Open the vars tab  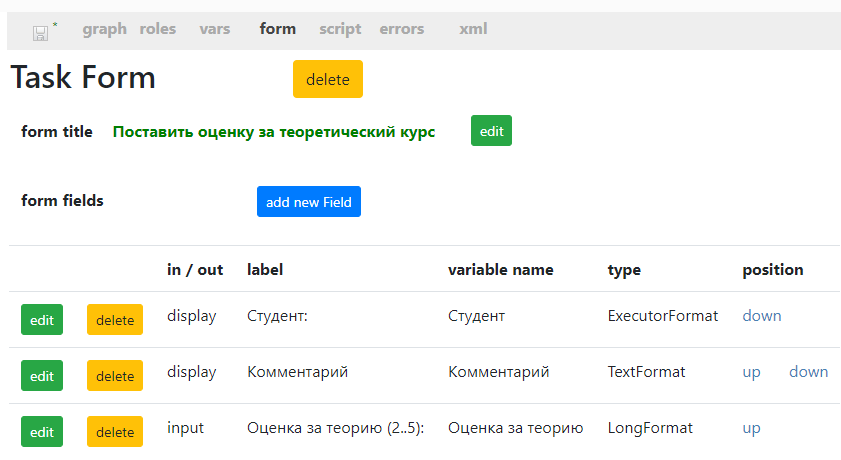tap(215, 29)
